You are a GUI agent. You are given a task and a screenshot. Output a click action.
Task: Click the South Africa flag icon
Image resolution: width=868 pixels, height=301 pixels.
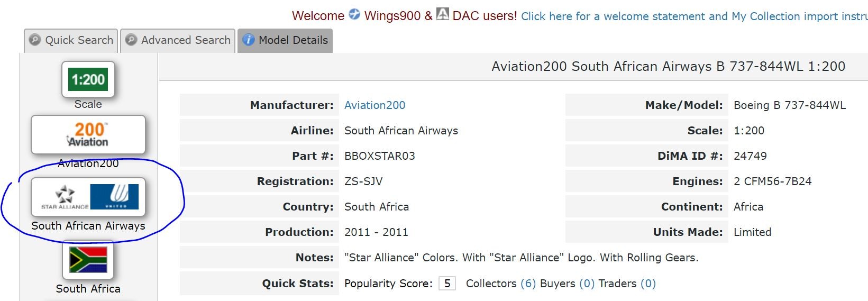tap(88, 260)
